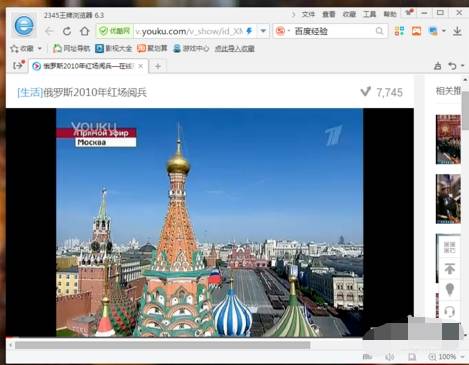Open the second related video thumbnail
Screen dimensions: 469x365
(448, 199)
